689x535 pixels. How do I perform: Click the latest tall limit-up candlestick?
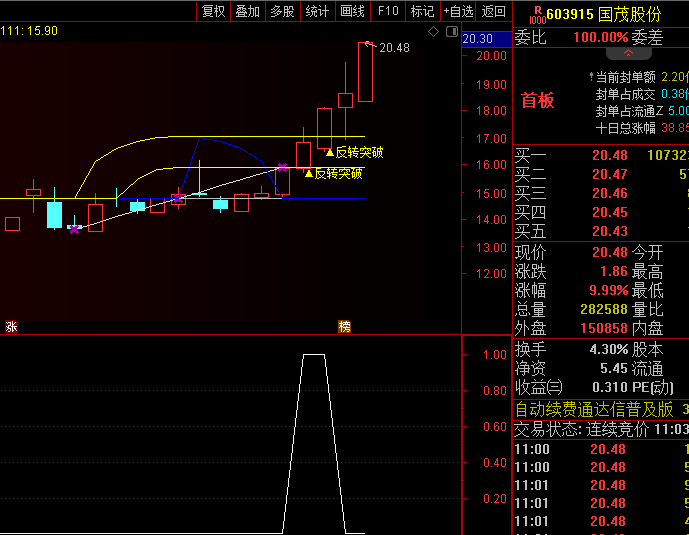pyautogui.click(x=366, y=72)
